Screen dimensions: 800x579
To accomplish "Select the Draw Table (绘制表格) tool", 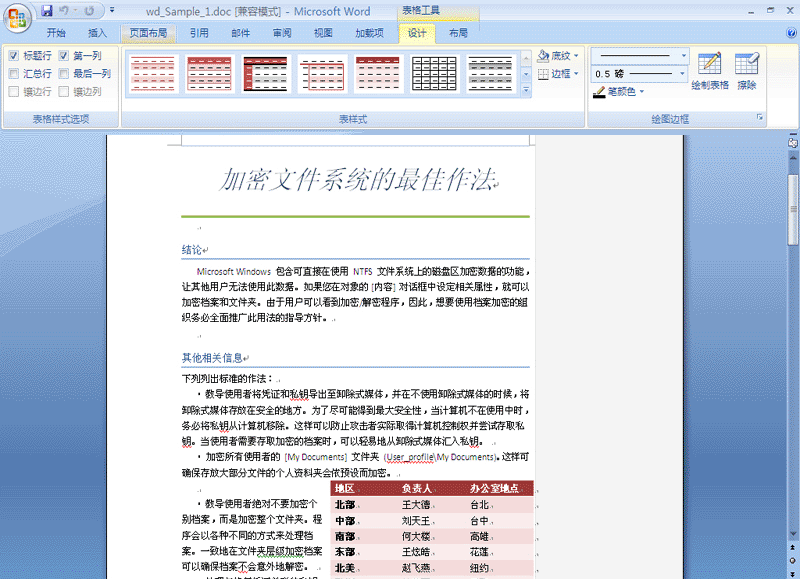I will (710, 72).
